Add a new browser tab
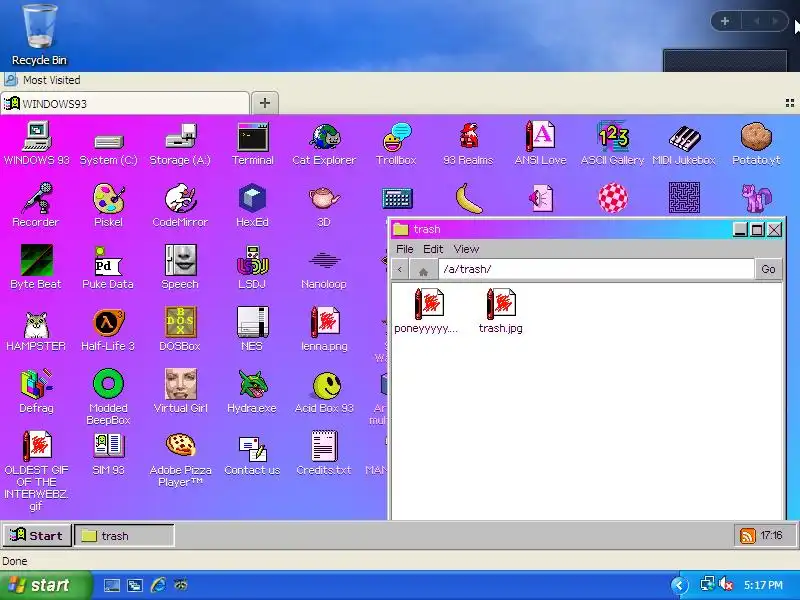Image resolution: width=800 pixels, height=600 pixels. pyautogui.click(x=265, y=103)
